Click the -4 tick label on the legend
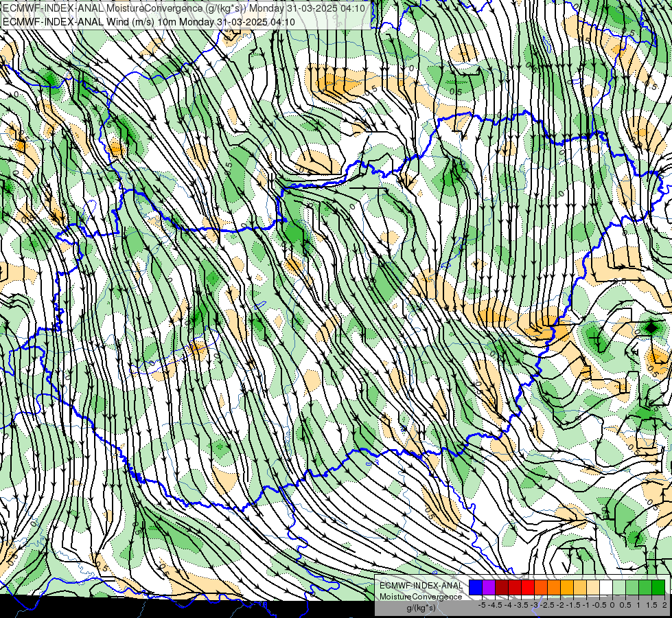672x618 pixels. point(508,605)
